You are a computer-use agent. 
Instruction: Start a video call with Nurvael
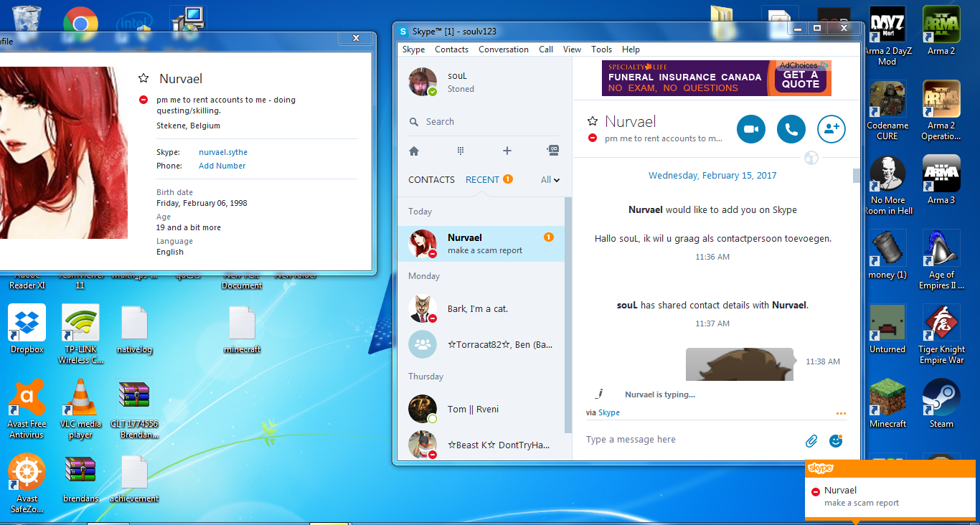tap(751, 129)
